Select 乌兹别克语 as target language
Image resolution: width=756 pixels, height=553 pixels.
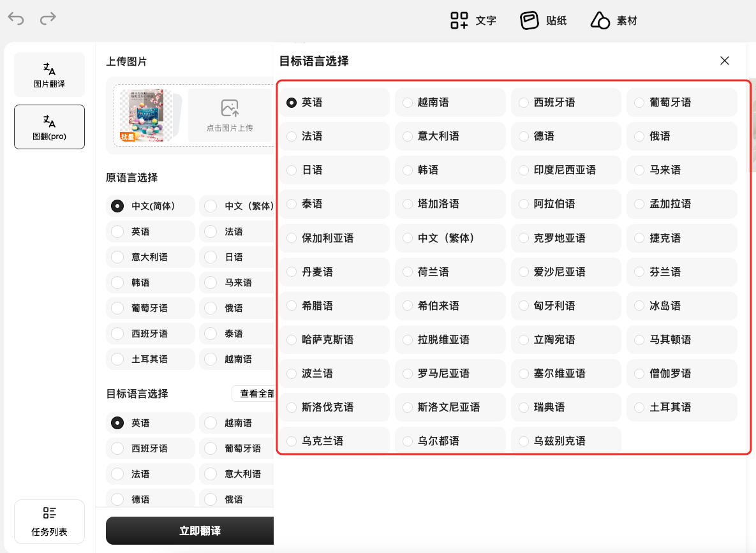566,440
